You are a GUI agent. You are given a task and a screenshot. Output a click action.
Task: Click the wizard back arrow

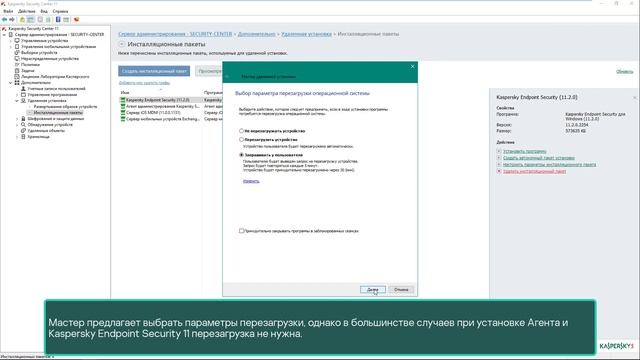(227, 76)
